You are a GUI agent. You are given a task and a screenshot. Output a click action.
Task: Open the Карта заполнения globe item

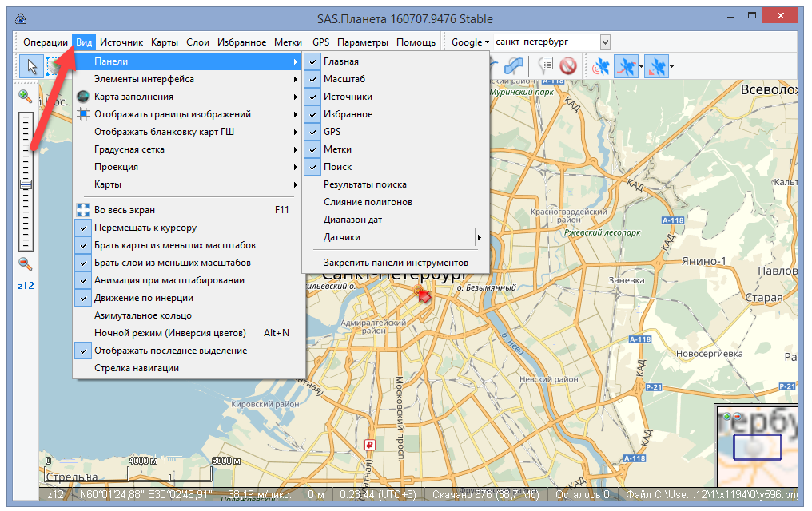pos(133,97)
